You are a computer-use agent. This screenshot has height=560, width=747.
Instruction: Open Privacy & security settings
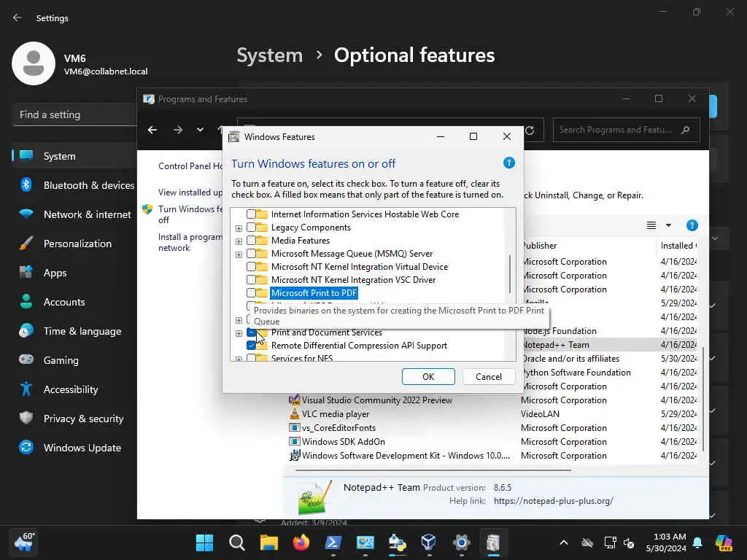pyautogui.click(x=75, y=419)
